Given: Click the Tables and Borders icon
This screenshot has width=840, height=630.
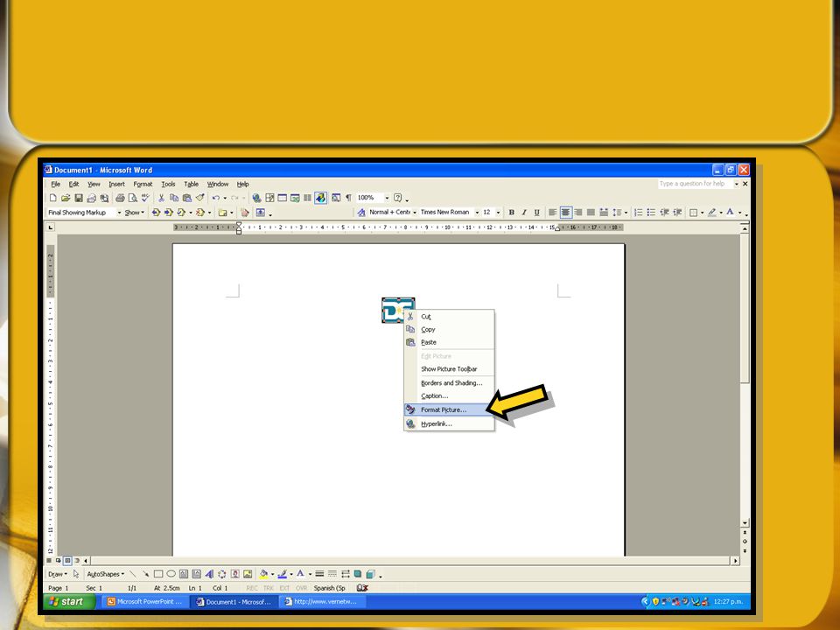Looking at the screenshot, I should point(269,199).
